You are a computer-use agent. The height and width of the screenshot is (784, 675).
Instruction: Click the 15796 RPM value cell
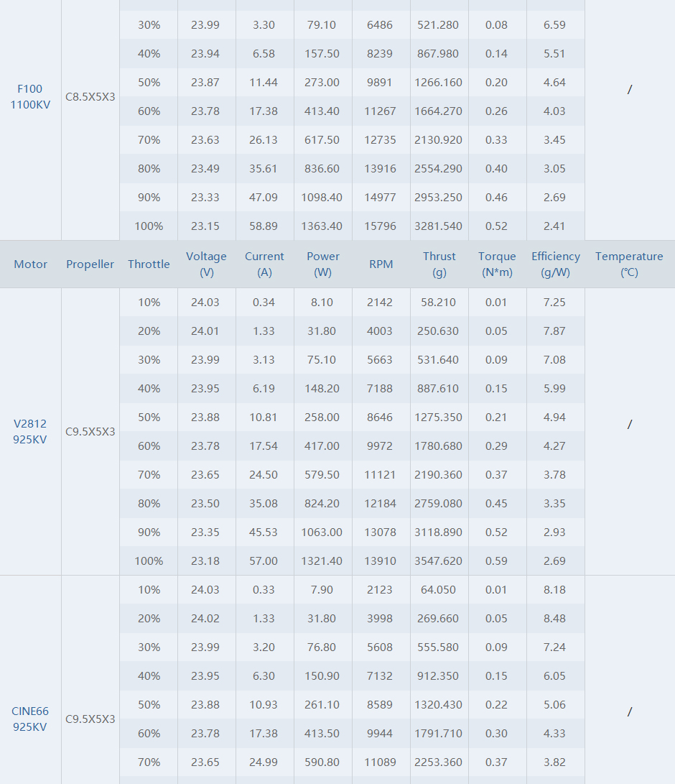[381, 226]
